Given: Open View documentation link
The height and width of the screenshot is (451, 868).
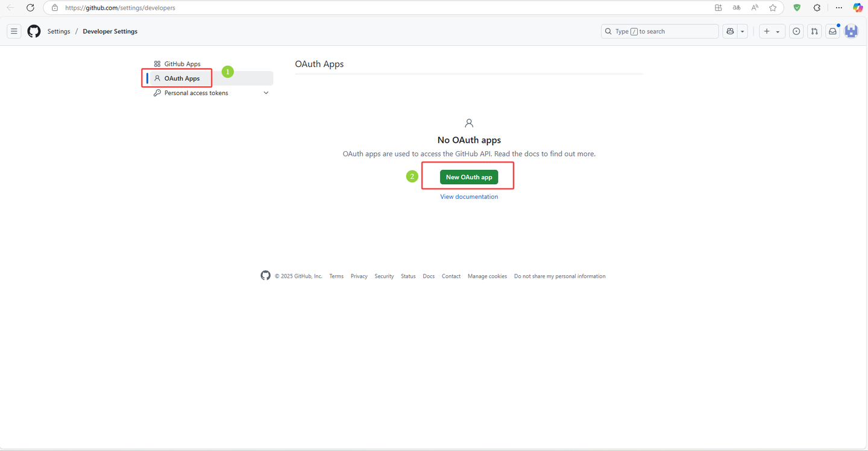Looking at the screenshot, I should click(469, 197).
